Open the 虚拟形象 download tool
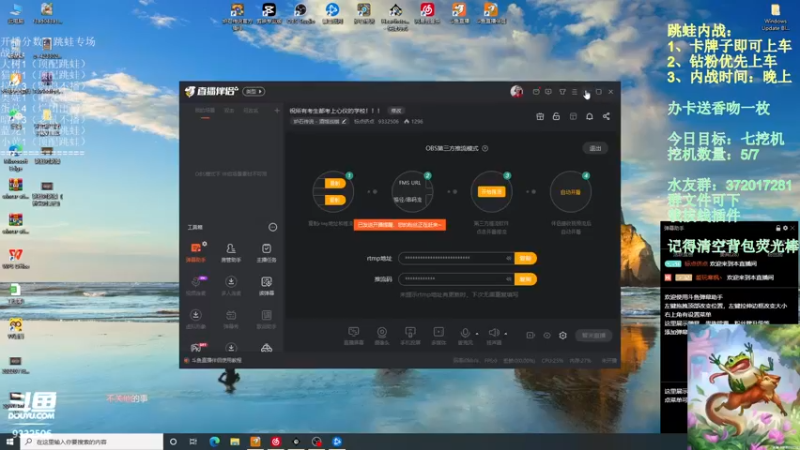The image size is (800, 450). 196,319
